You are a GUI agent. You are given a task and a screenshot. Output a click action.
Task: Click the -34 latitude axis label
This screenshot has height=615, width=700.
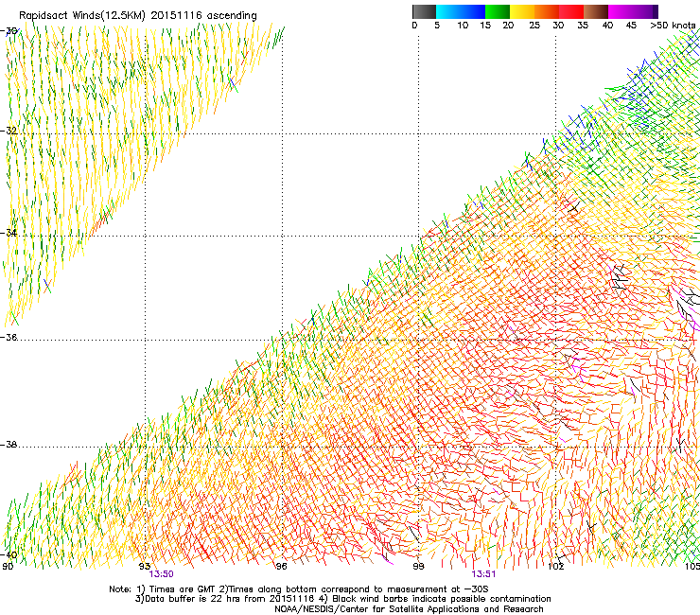tap(9, 233)
